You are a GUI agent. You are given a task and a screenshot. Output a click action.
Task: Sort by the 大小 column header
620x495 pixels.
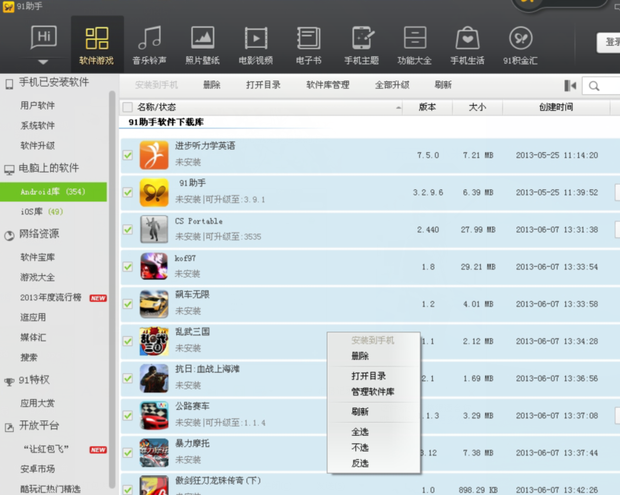(477, 107)
